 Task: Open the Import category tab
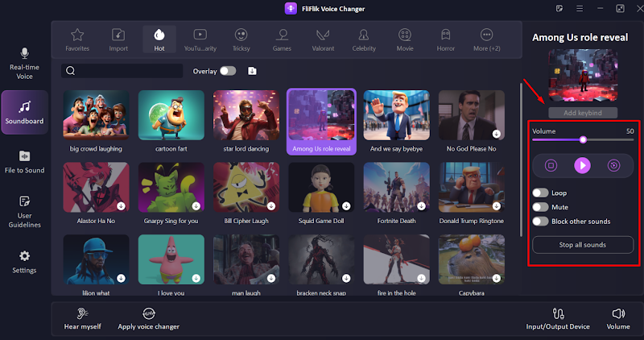click(x=118, y=39)
